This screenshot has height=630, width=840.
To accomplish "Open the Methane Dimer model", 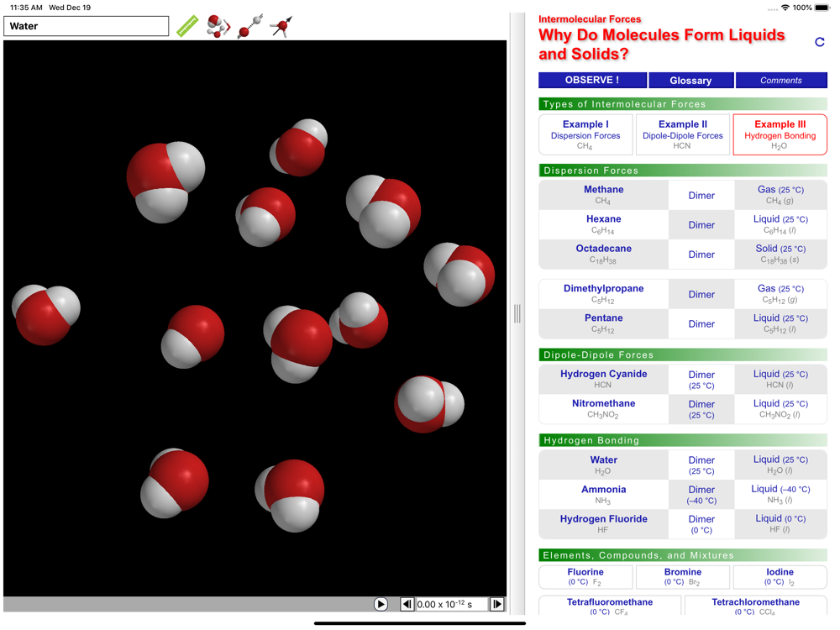I will tap(701, 196).
